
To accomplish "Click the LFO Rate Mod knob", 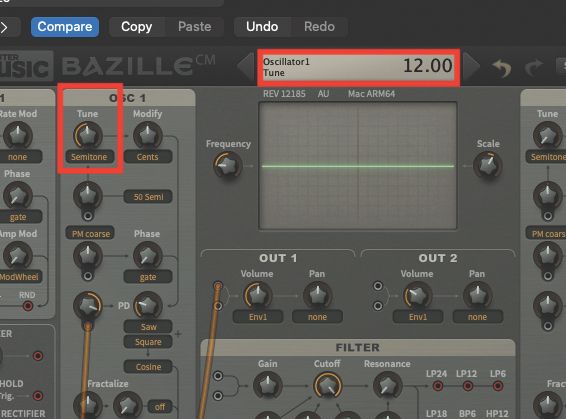I will (x=18, y=135).
